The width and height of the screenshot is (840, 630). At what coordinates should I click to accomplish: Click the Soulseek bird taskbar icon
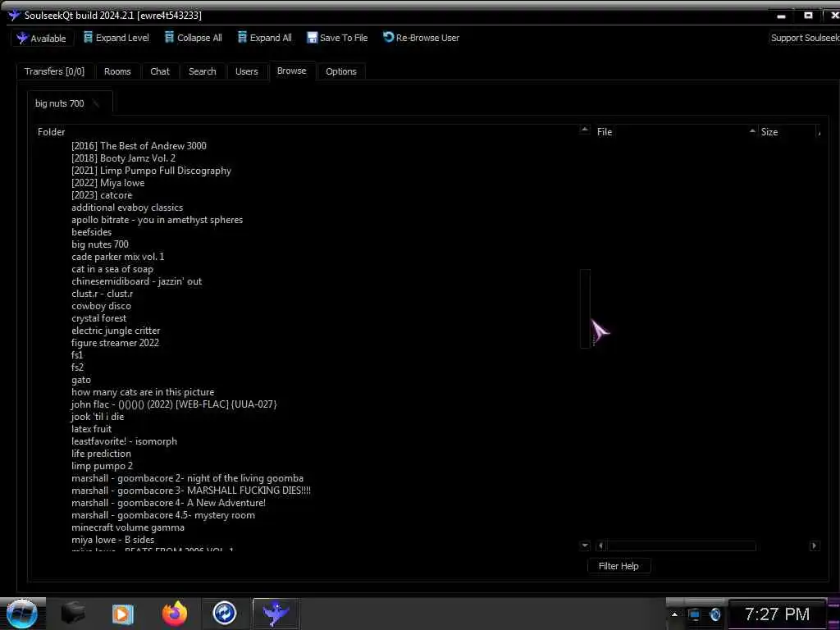276,614
